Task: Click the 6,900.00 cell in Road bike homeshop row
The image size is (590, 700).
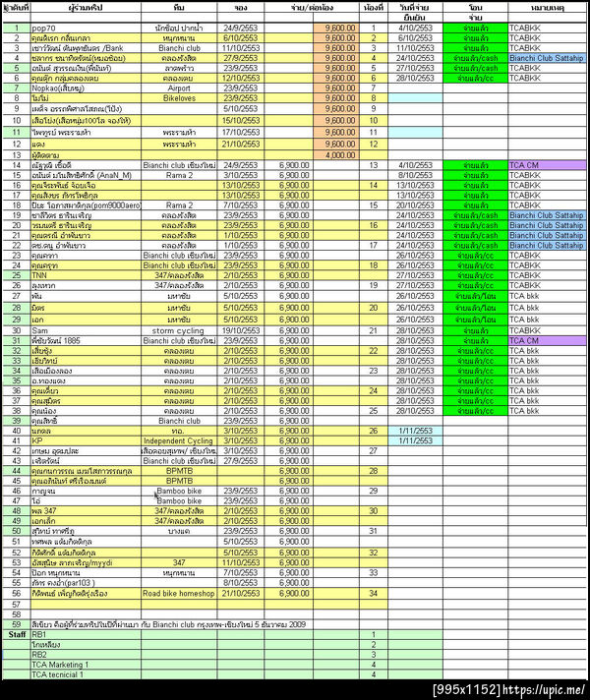Action: click(288, 593)
